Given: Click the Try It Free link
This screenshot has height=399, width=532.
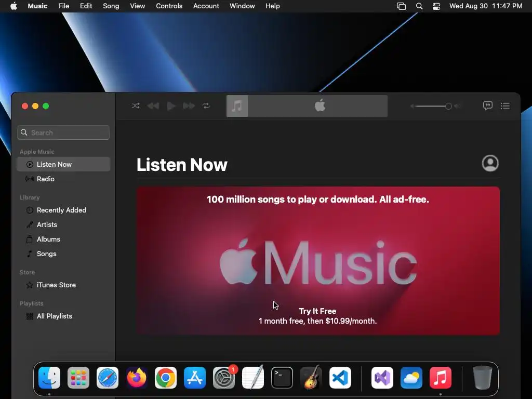Looking at the screenshot, I should coord(317,311).
